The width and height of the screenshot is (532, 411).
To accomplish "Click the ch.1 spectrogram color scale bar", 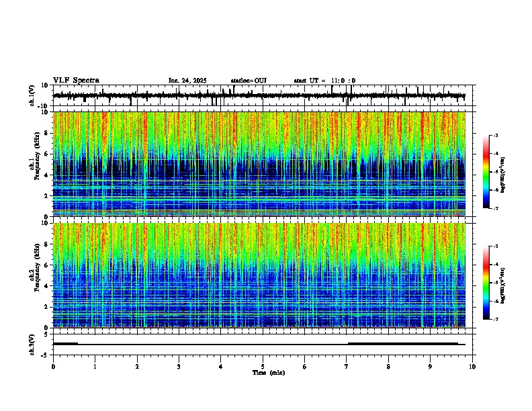I will coord(486,172).
